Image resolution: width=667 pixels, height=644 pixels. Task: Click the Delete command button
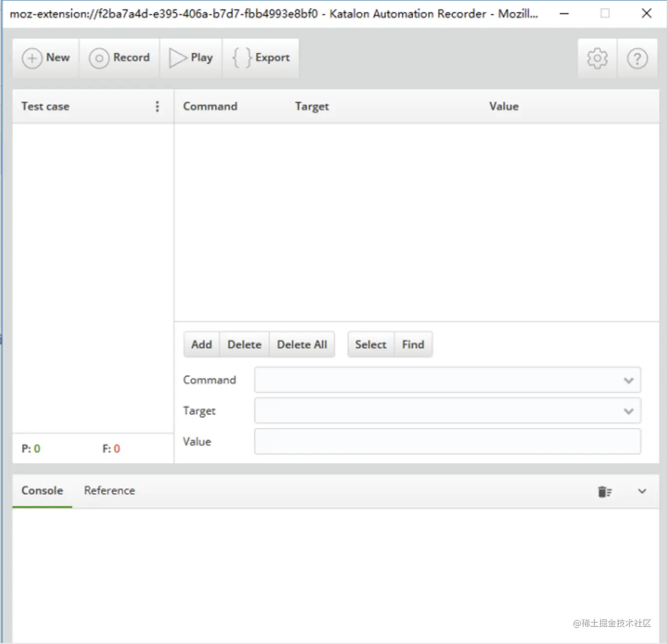click(x=244, y=344)
